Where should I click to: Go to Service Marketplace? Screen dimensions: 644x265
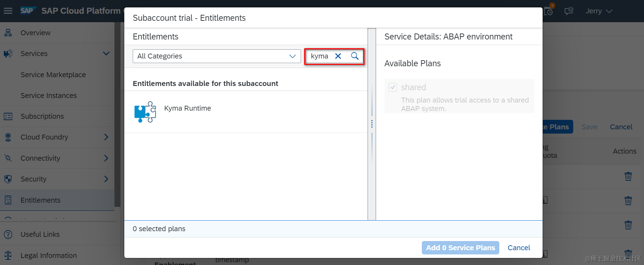(53, 75)
